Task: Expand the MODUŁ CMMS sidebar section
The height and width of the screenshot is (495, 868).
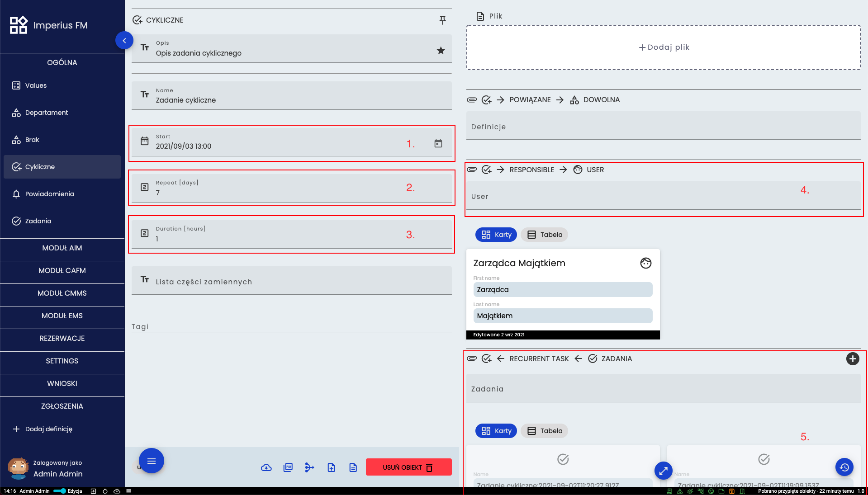Action: (x=62, y=293)
